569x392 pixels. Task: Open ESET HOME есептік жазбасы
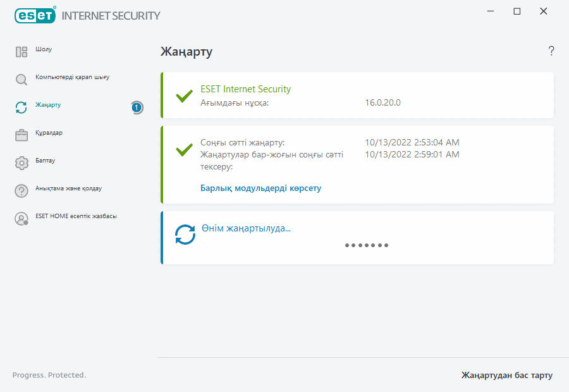click(x=76, y=216)
